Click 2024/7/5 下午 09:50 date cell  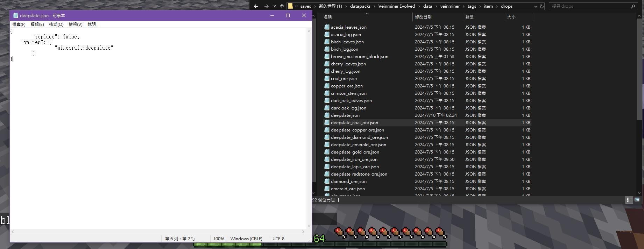click(x=434, y=159)
